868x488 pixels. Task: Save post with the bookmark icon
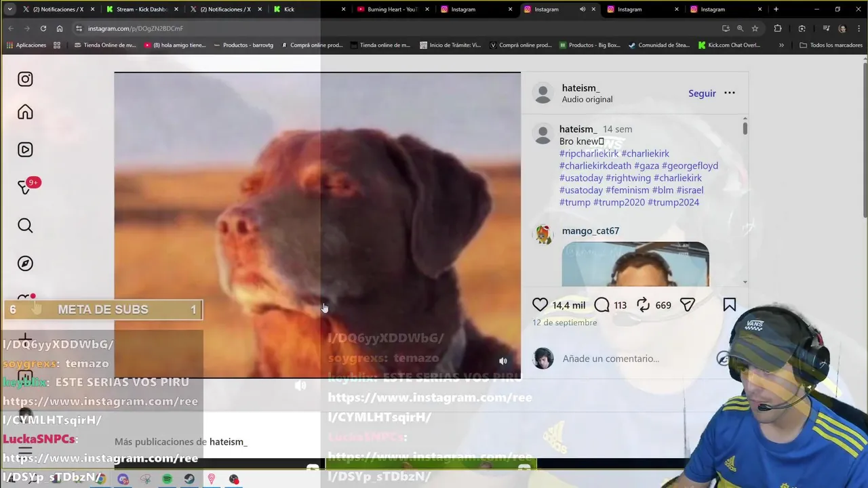click(x=730, y=305)
